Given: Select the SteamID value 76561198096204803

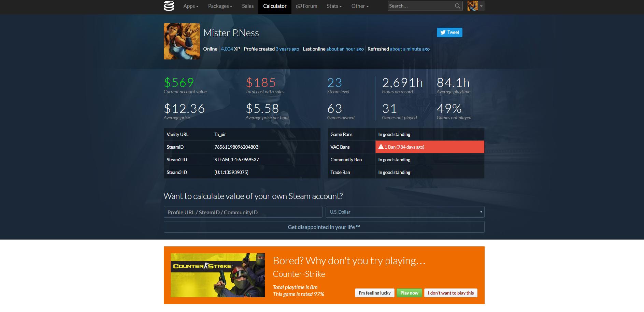Looking at the screenshot, I should (x=236, y=147).
